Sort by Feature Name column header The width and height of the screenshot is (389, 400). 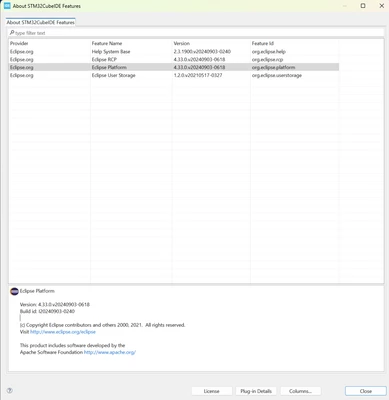[131, 43]
